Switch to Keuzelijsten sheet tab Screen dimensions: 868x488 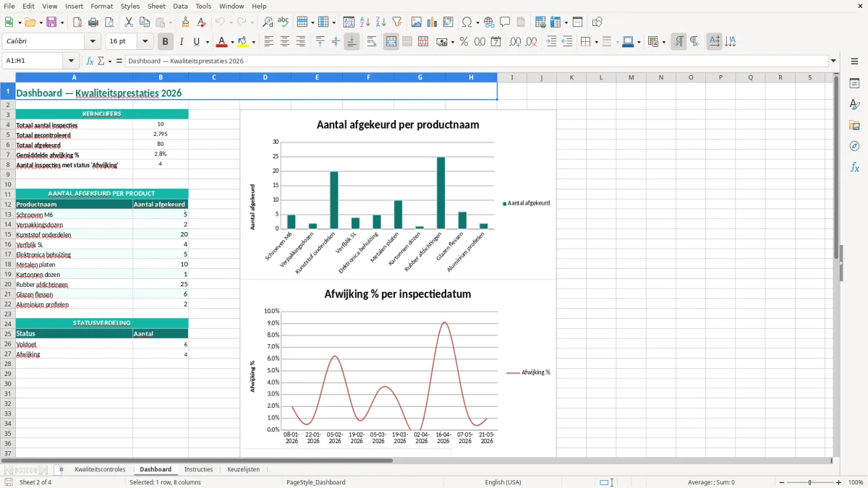[244, 469]
